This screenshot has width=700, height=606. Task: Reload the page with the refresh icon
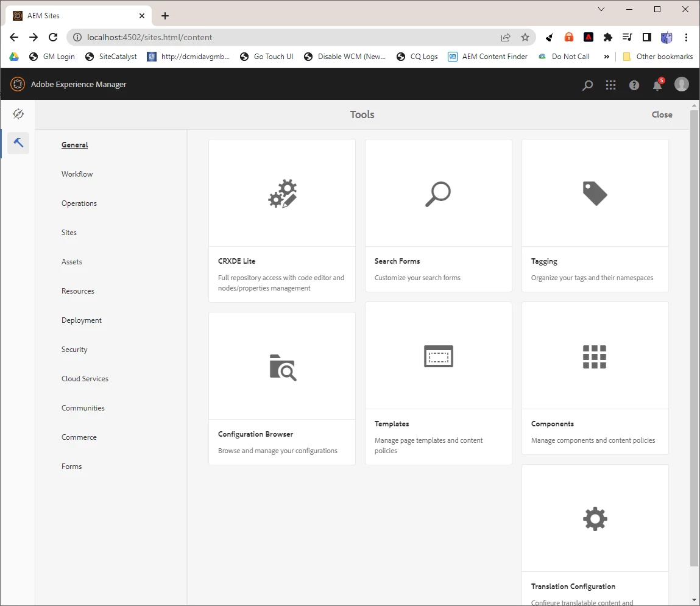click(53, 37)
